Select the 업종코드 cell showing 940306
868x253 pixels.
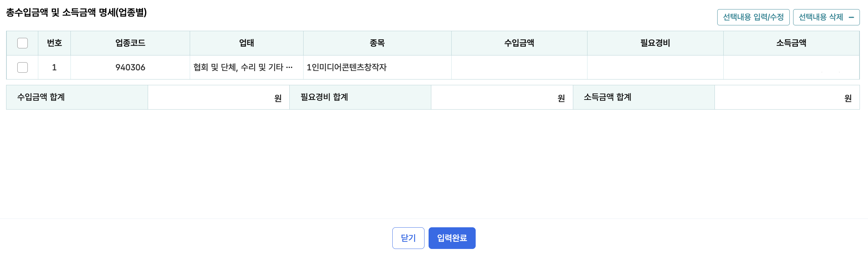pyautogui.click(x=130, y=67)
